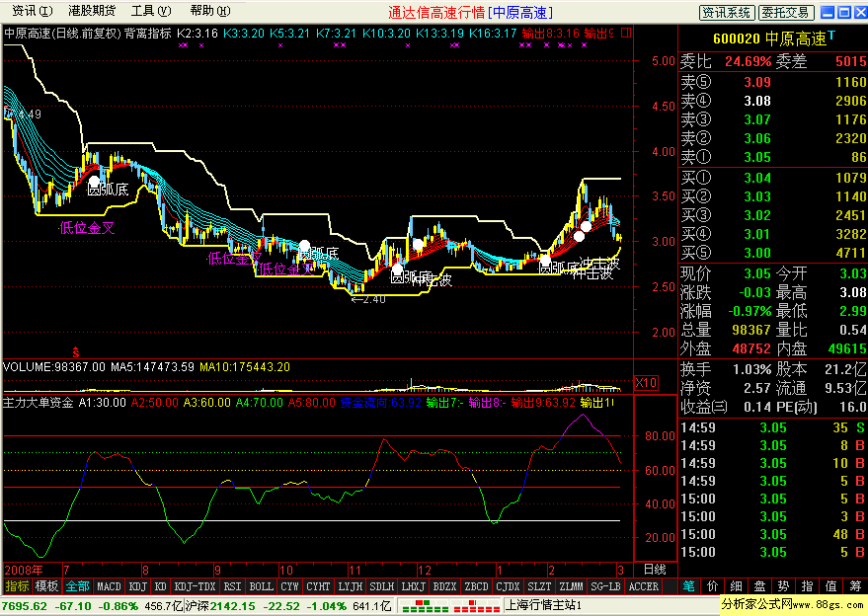Screen dimensions: 868x616
Task: Switch to the CYW indicator
Action: tap(289, 586)
